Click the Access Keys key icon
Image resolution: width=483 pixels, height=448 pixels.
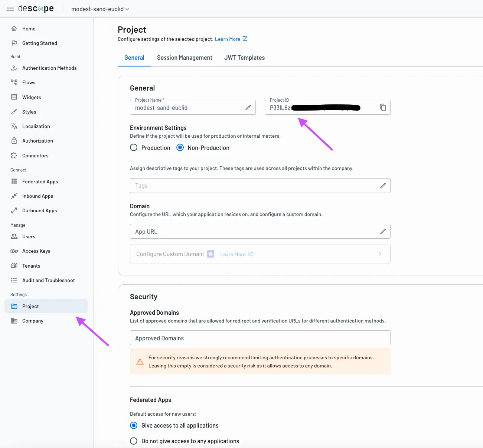[x=14, y=251]
